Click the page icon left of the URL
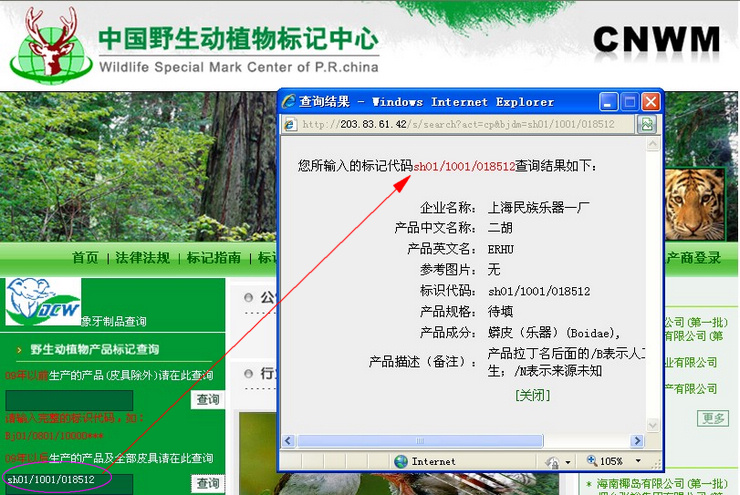Screen dimensions: 740x495 click(x=290, y=125)
